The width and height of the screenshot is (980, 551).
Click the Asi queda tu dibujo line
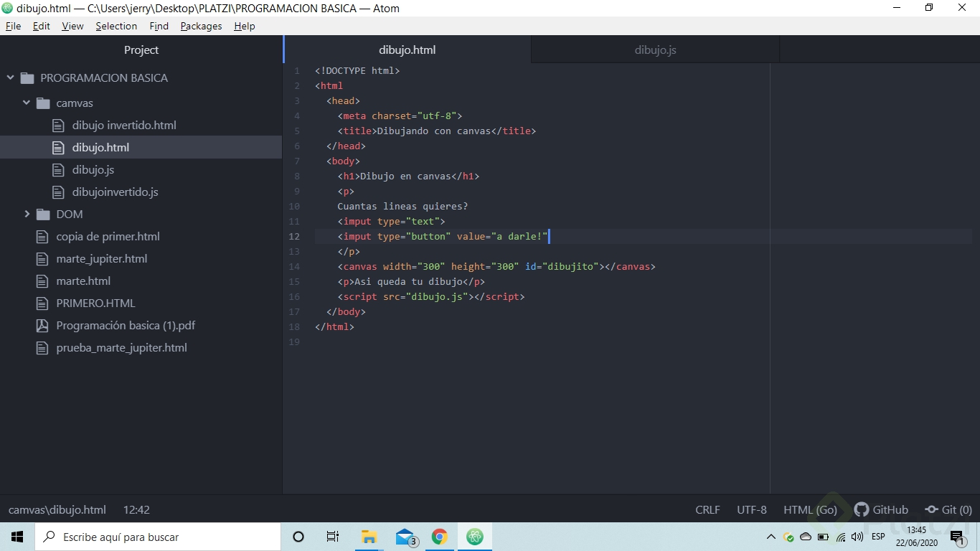tap(411, 281)
